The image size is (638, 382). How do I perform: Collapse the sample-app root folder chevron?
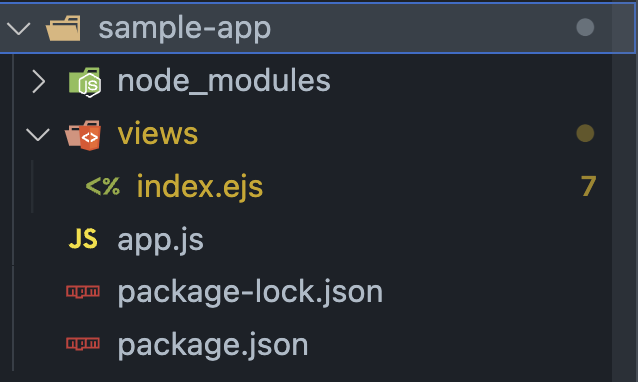pos(19,28)
